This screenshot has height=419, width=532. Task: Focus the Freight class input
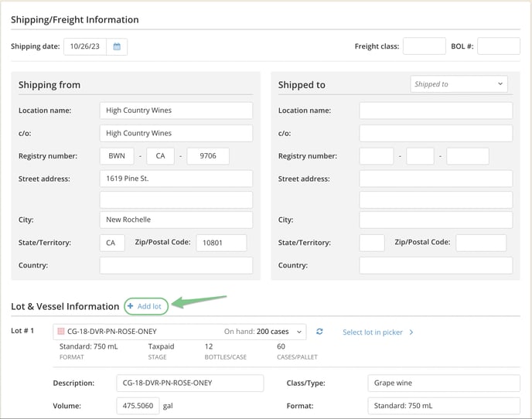tap(424, 46)
